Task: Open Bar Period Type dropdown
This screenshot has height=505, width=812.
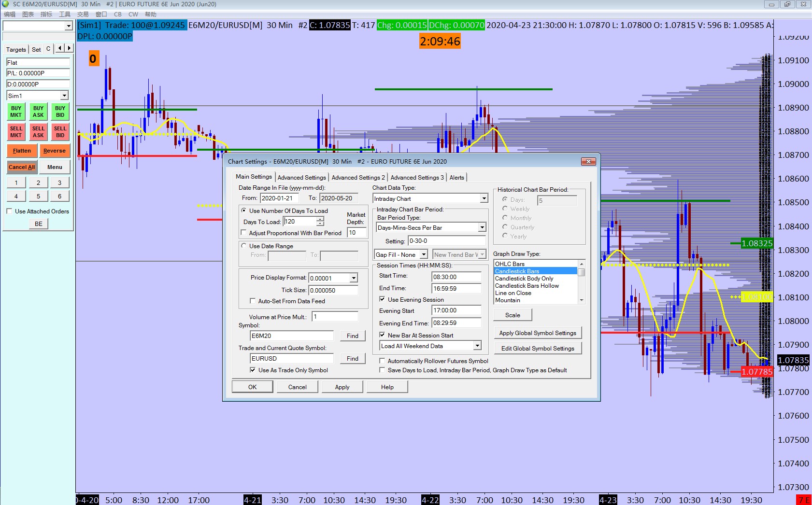Action: pos(482,227)
